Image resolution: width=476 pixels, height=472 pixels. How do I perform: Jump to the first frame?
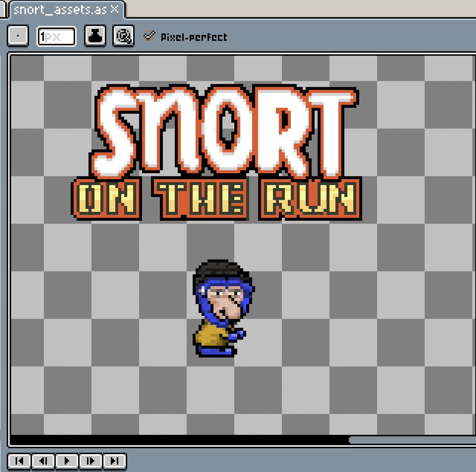(x=20, y=461)
